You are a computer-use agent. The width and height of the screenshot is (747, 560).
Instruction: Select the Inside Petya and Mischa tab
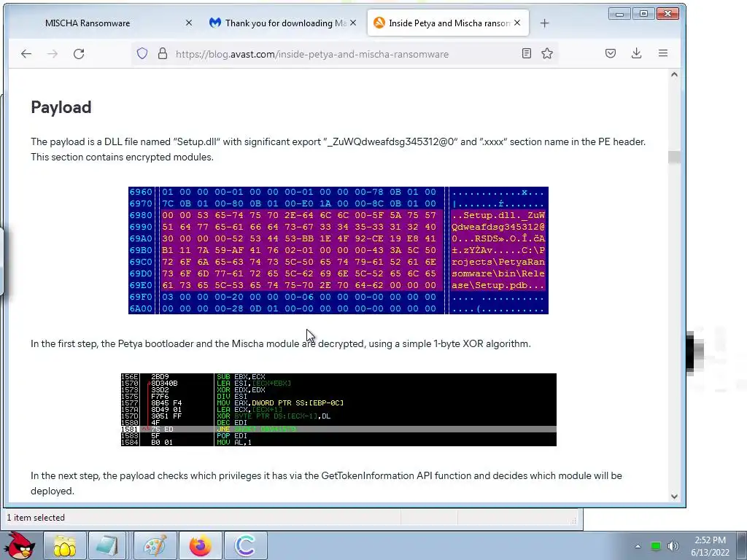click(x=449, y=23)
